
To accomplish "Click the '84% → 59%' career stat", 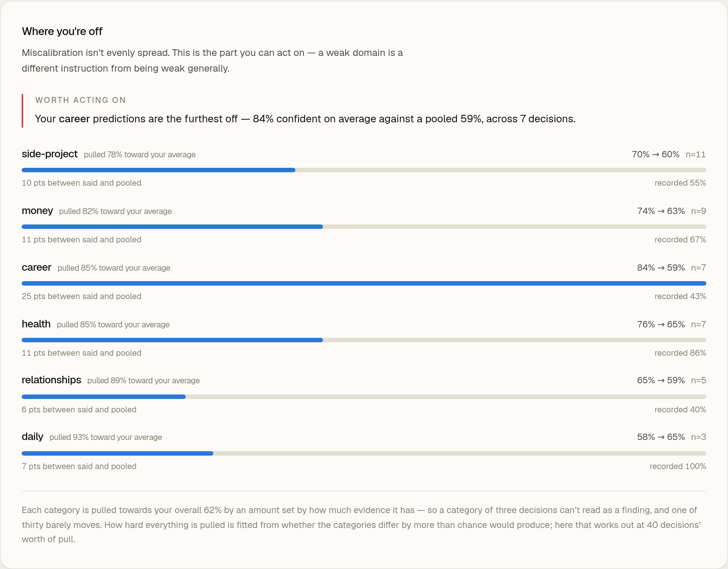I will [x=661, y=268].
